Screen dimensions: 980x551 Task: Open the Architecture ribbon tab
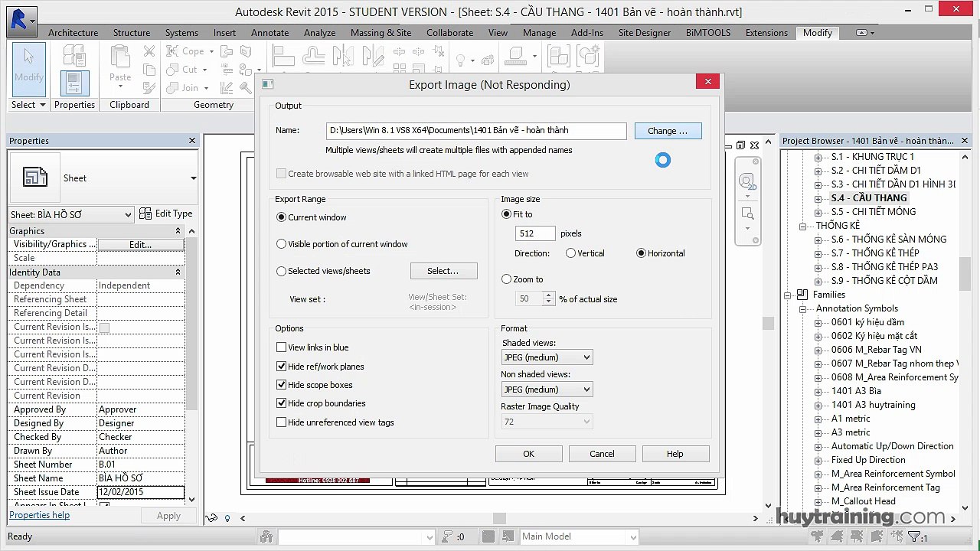[x=73, y=33]
